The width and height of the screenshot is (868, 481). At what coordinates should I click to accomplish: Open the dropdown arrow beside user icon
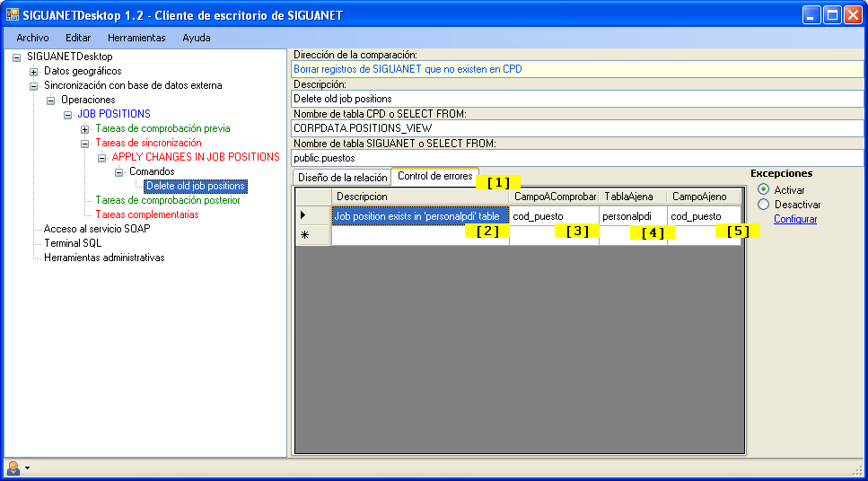coord(27,468)
